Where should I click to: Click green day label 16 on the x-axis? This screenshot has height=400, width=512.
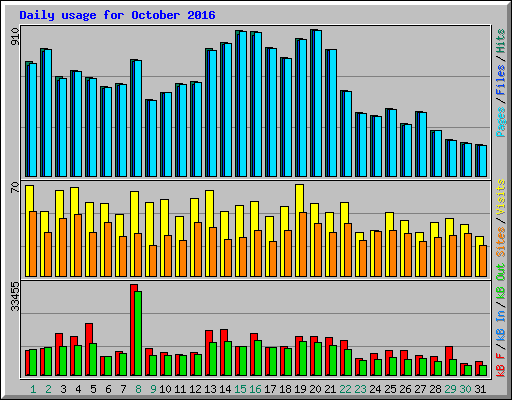[x=255, y=389]
